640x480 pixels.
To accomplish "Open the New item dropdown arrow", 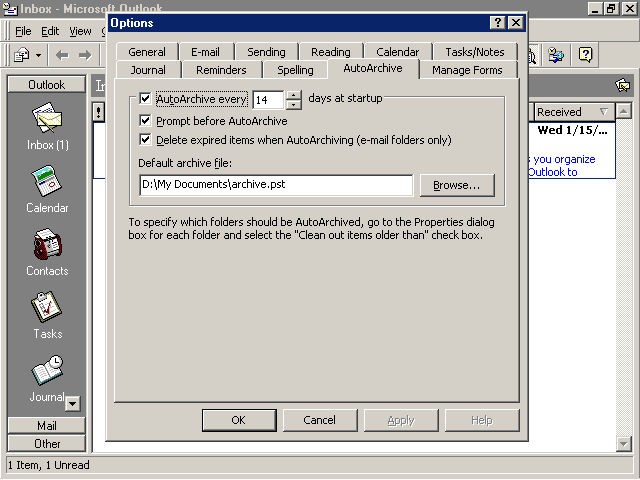I will (38, 55).
